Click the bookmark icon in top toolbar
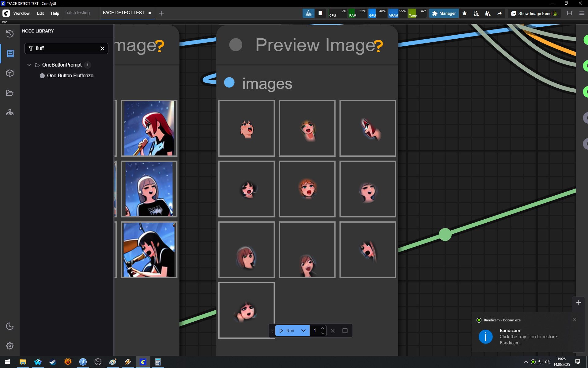The image size is (588, 368). 320,13
